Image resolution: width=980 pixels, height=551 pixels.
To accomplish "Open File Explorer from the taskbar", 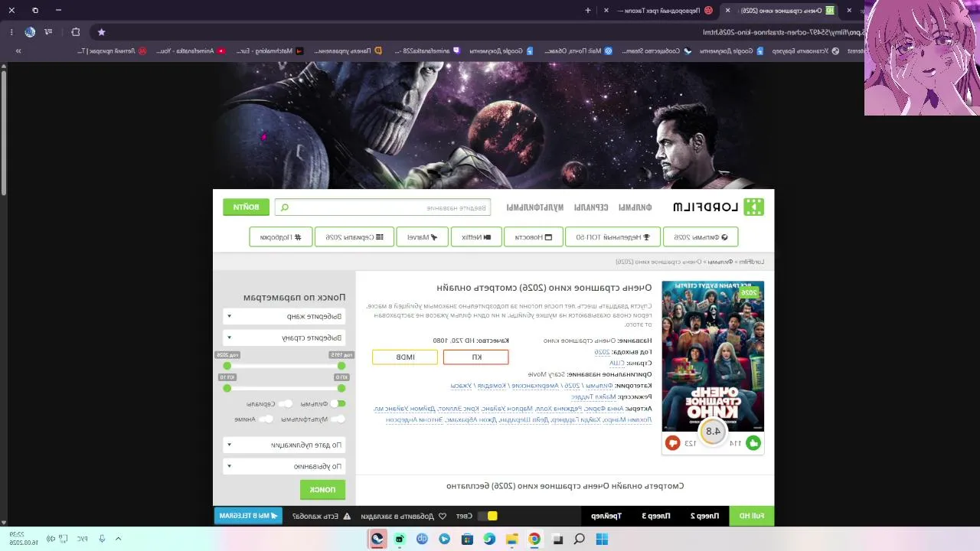I will tap(512, 539).
